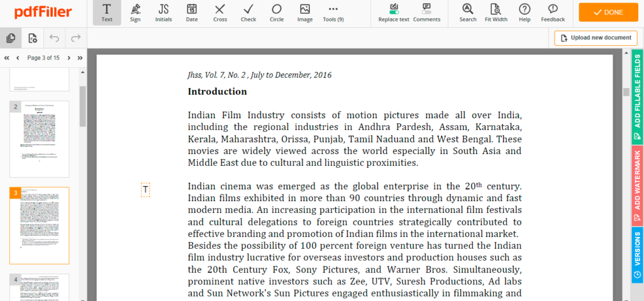Expand the Versions side panel
The height and width of the screenshot is (301, 644).
coord(637,254)
